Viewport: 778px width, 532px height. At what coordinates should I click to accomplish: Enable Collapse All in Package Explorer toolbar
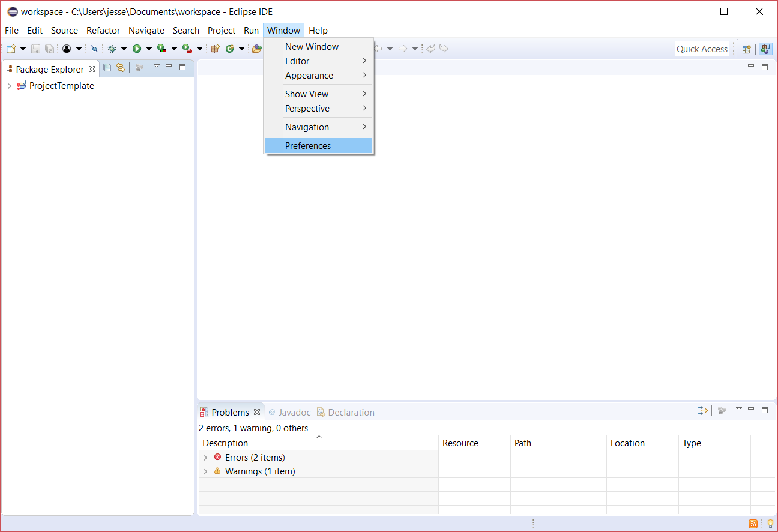tap(107, 67)
